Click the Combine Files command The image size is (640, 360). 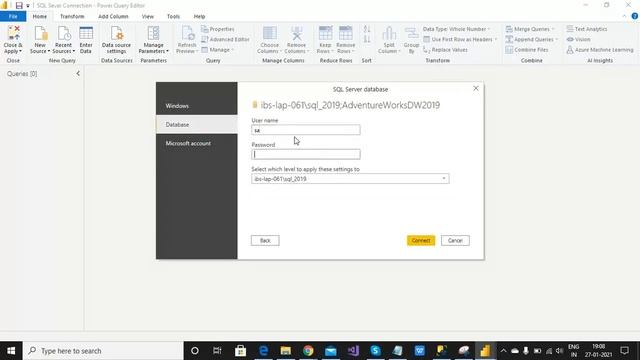[527, 50]
